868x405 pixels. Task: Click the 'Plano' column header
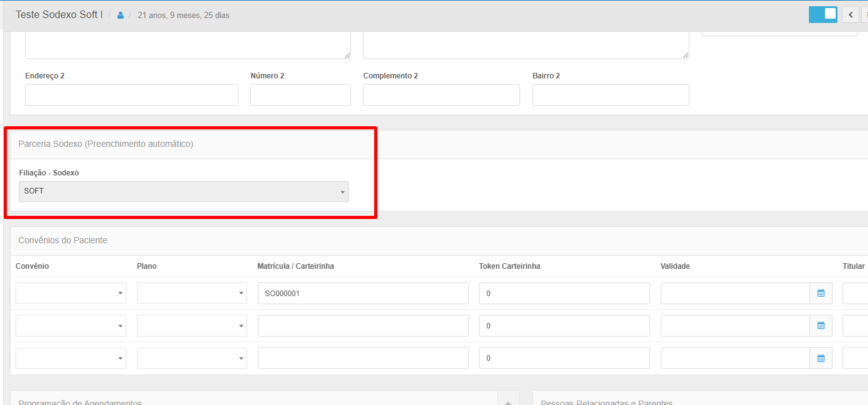(147, 266)
